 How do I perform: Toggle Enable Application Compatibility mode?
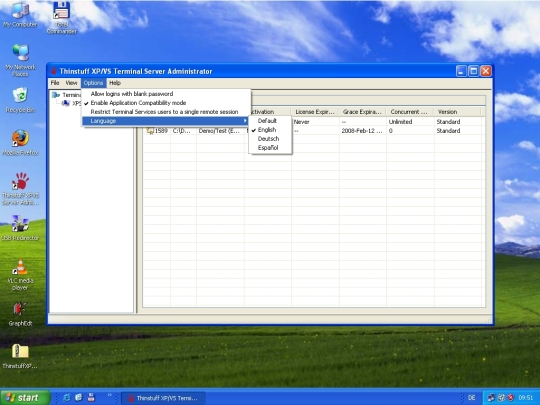tap(166, 103)
